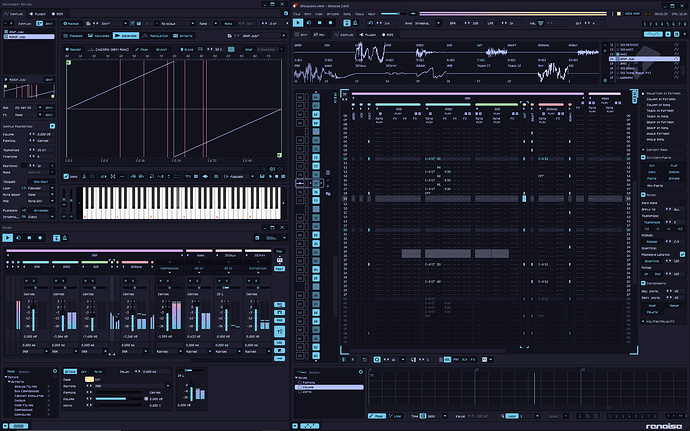Toggle pattern follow in Mixer window transport
Image resolution: width=690 pixels, height=431 pixels.
coord(56,238)
